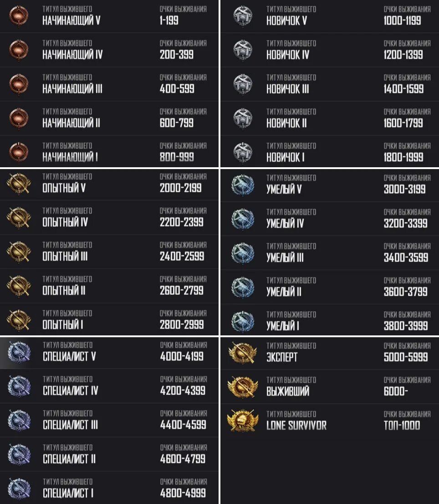Select the Опытный III title row
This screenshot has width=439, height=504.
109,252
